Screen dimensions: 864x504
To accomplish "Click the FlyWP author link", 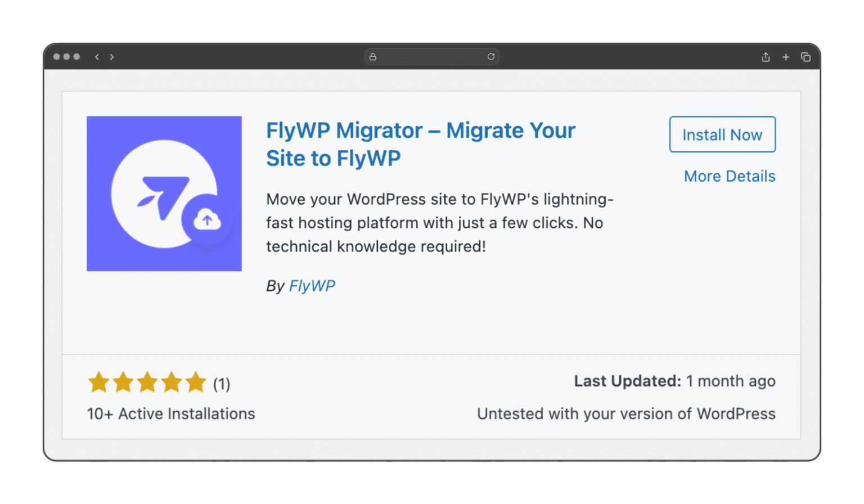I will [312, 286].
